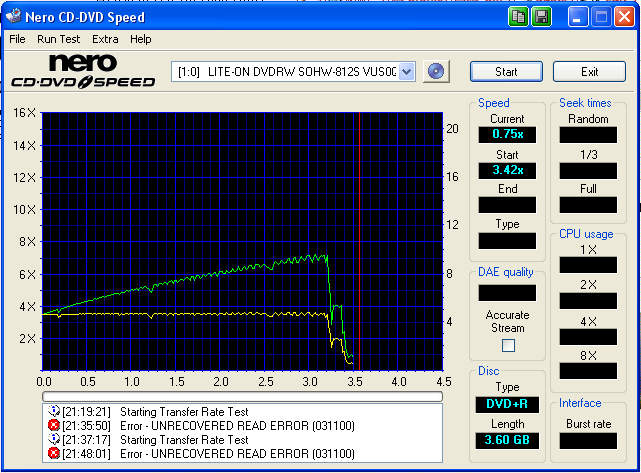This screenshot has height=473, width=641.
Task: Click the first 'Starting Transfer Rate Test' entry at 21:19:21
Action: (184, 412)
